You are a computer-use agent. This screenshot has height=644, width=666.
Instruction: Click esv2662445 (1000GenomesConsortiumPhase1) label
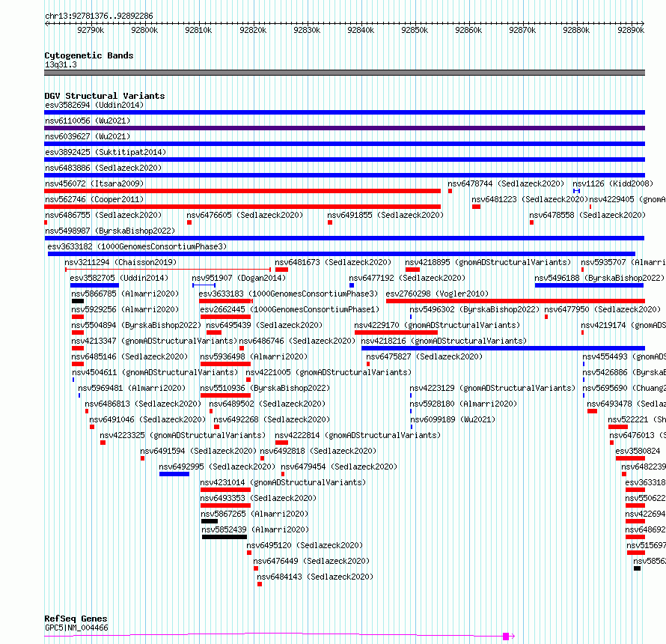click(x=290, y=309)
